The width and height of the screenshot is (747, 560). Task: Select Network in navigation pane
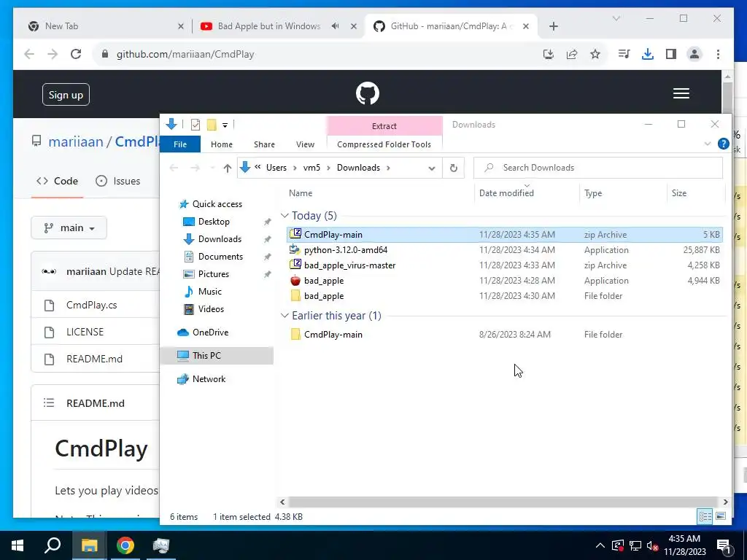coord(209,379)
